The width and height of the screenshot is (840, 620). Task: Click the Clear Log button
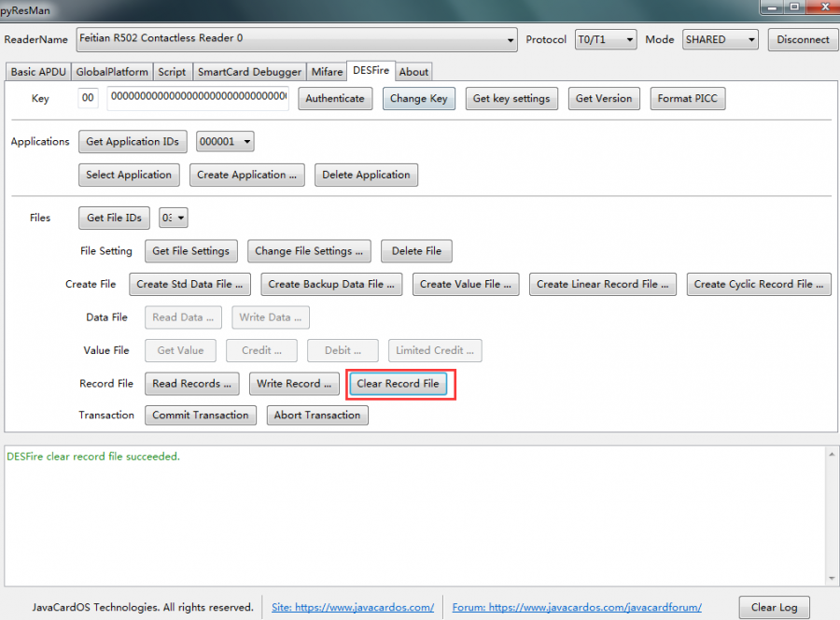pos(774,607)
